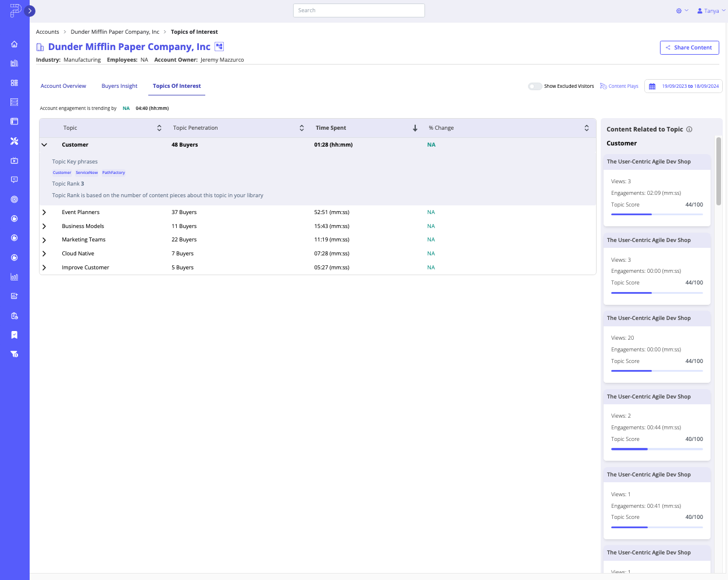Viewport: 728px width, 580px height.
Task: Switch to the Account Overview tab
Action: [x=63, y=86]
